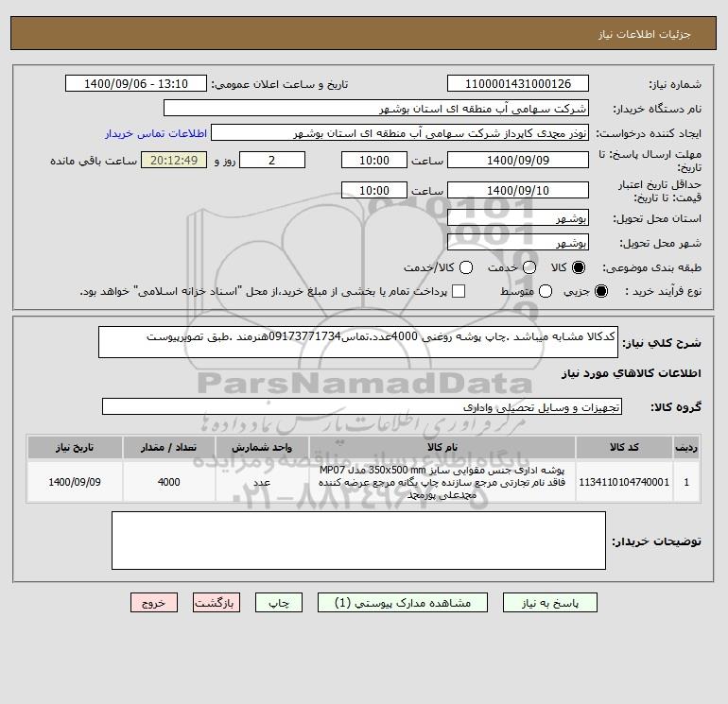Click the جزئیات اطلاعات نیاز header title

(645, 34)
